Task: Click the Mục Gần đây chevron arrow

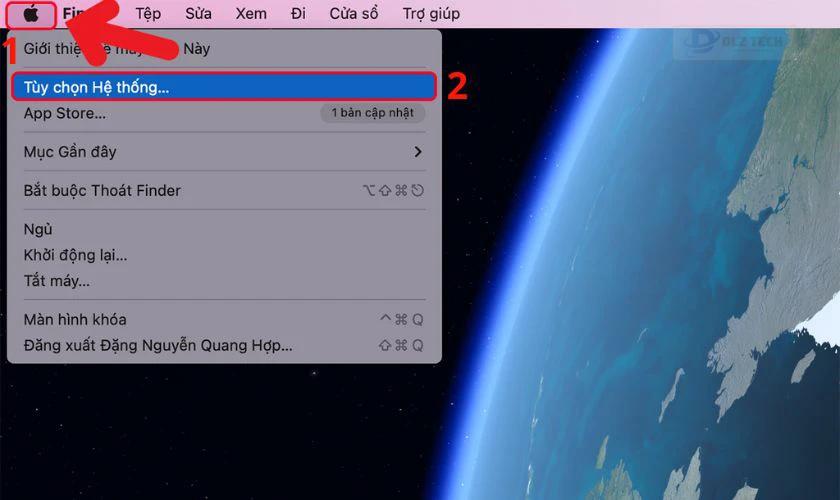Action: [x=418, y=152]
